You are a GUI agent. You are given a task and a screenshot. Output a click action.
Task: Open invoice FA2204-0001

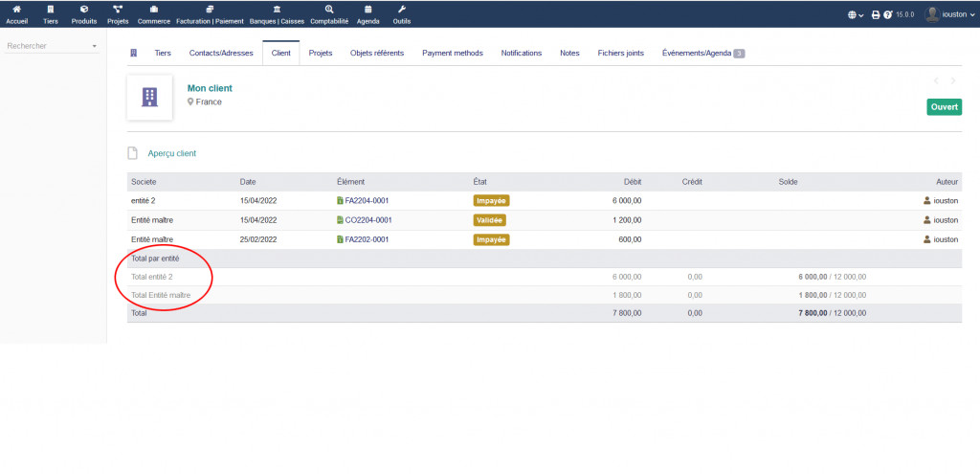367,201
